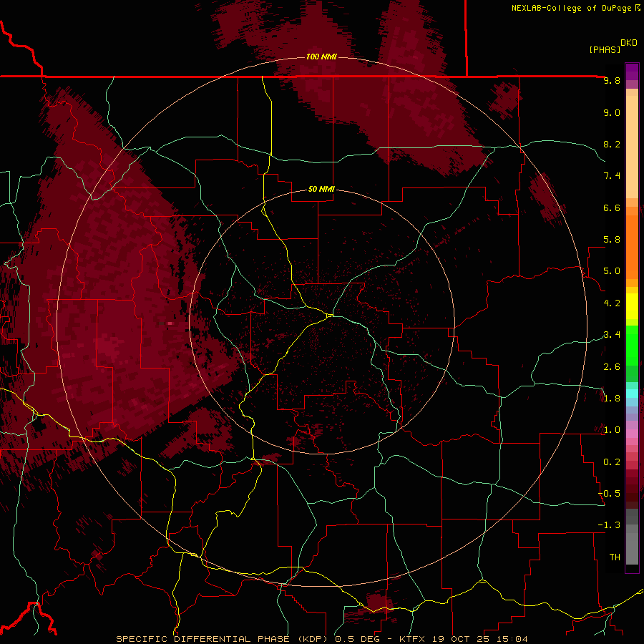Click the NEXLAB-College of DuPage credit text
The image size is (644, 644).
point(571,8)
